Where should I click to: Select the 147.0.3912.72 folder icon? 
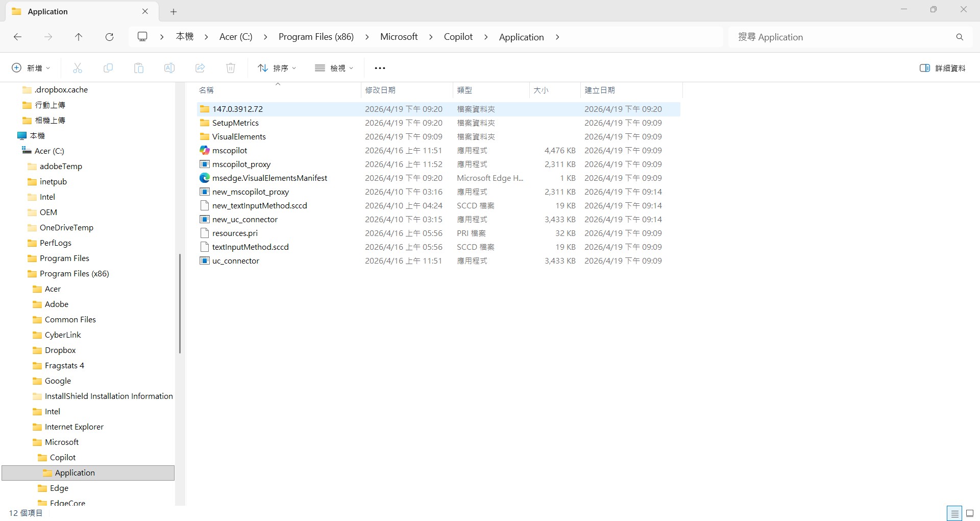(205, 109)
